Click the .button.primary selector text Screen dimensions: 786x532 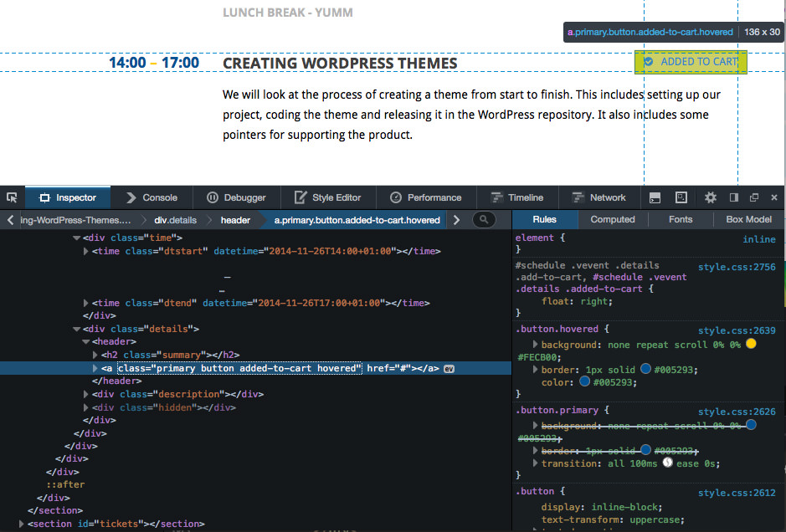click(x=557, y=410)
